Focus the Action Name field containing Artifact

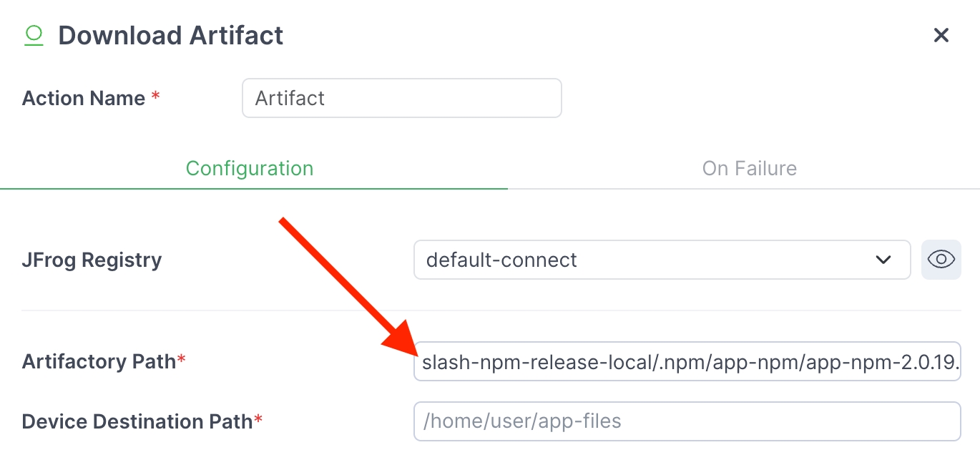(x=401, y=98)
